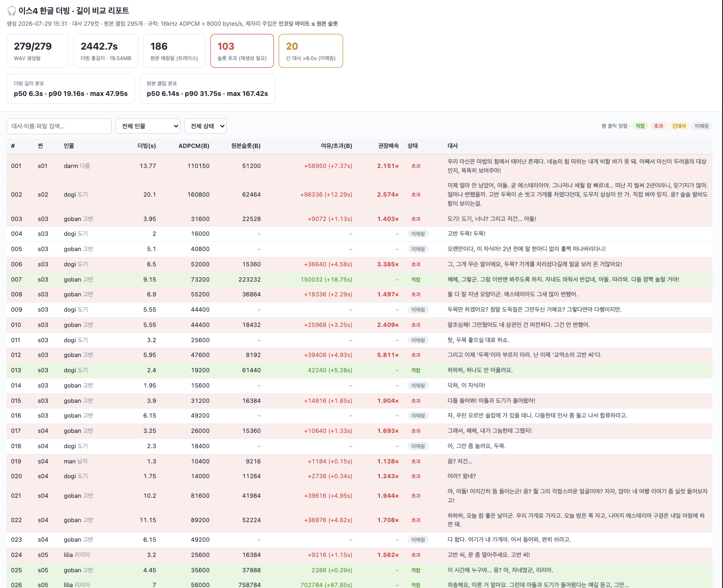Click the 초과 badge in row 012
Screen dimensions: 723x588
coord(416,355)
